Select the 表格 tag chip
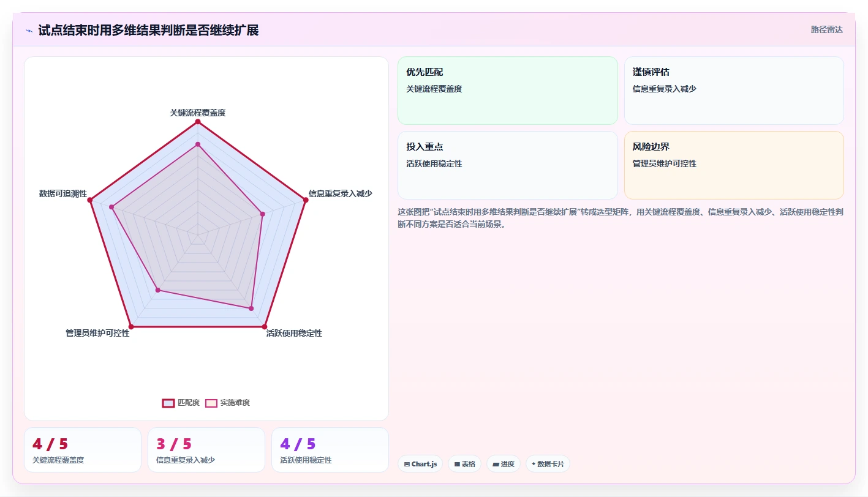Viewport: 868px width, 497px height. (465, 464)
